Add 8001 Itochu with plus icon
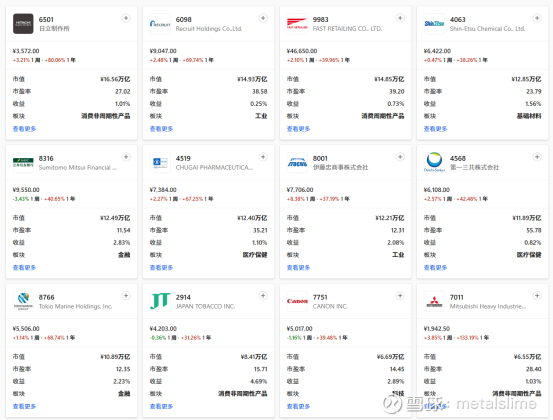This screenshot has width=553, height=420. click(400, 157)
